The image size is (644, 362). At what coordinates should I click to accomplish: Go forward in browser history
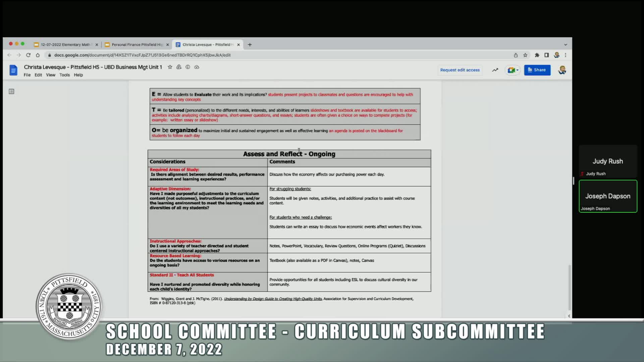click(x=19, y=55)
